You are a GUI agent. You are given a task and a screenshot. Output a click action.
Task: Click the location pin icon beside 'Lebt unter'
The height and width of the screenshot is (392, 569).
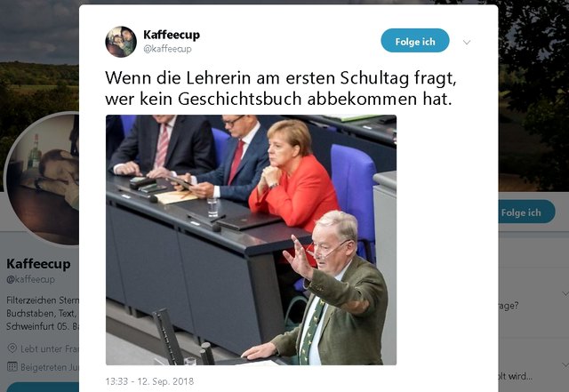point(12,348)
